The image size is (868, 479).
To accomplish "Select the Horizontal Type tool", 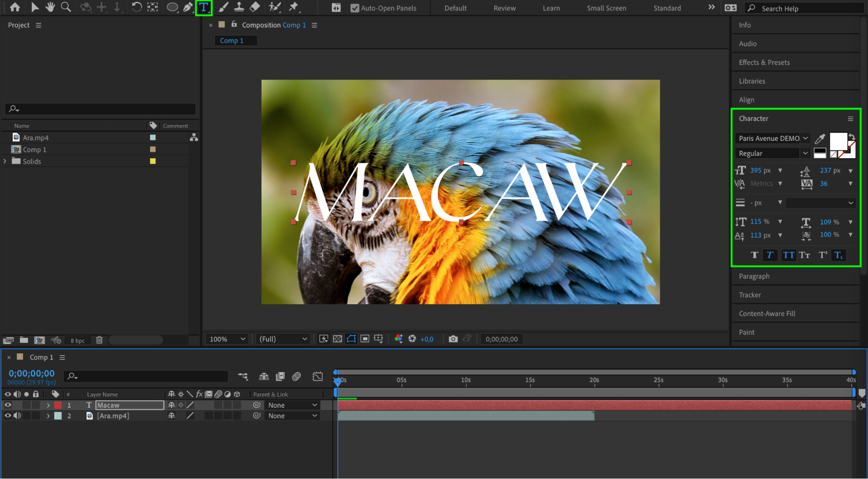I will pos(204,7).
